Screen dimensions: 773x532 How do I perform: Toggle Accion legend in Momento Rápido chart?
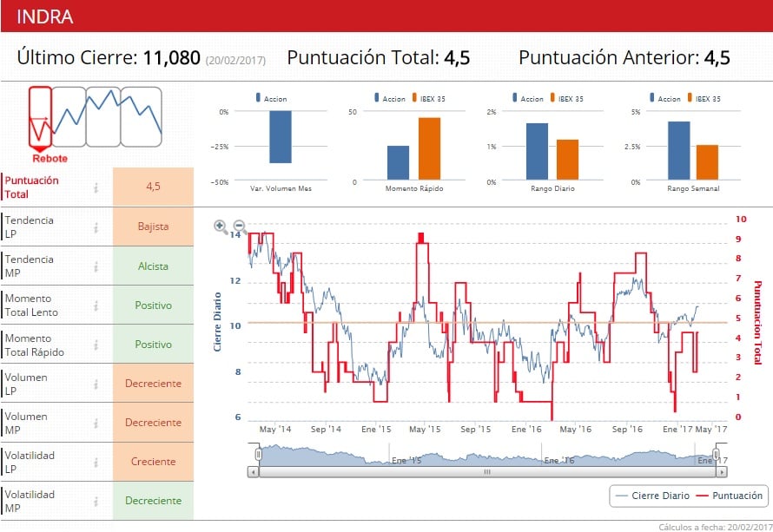[390, 99]
